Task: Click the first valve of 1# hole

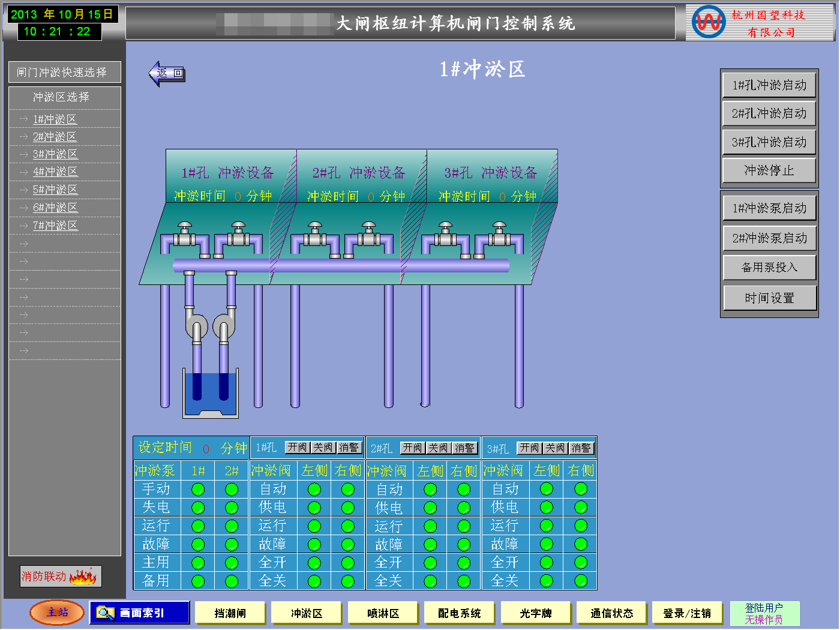Action: 184,236
